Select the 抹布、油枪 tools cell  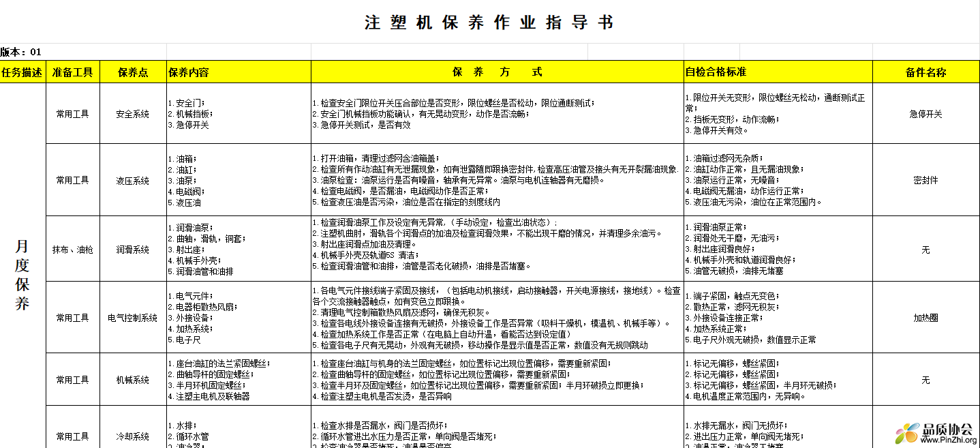click(72, 249)
